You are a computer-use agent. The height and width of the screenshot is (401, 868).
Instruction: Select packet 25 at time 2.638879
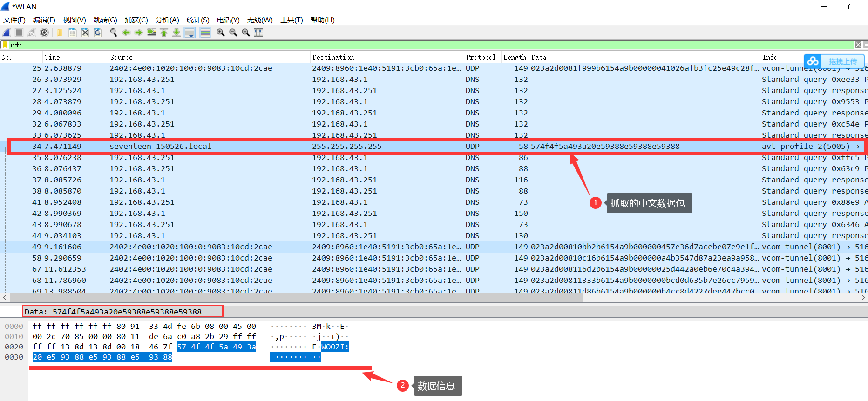click(434, 68)
